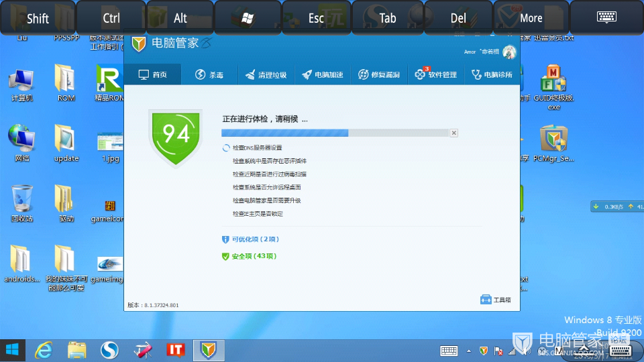Show hidden tray icons arrow
The height and width of the screenshot is (362, 644).
pos(469,351)
